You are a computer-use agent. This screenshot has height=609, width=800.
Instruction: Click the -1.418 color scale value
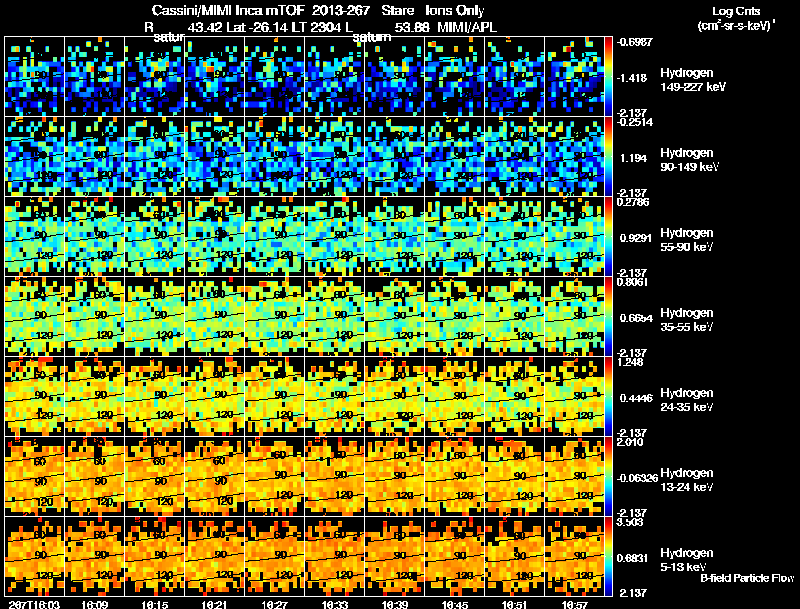coord(632,78)
